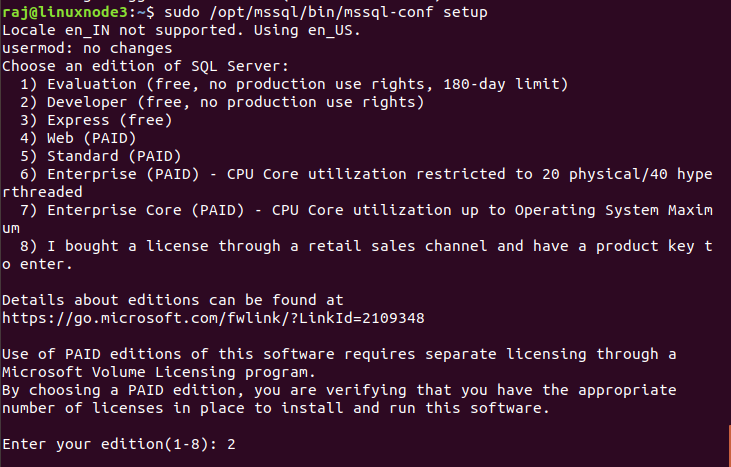Click the raj@linuxnode3 shell prompt
731x467 pixels.
[x=67, y=12]
